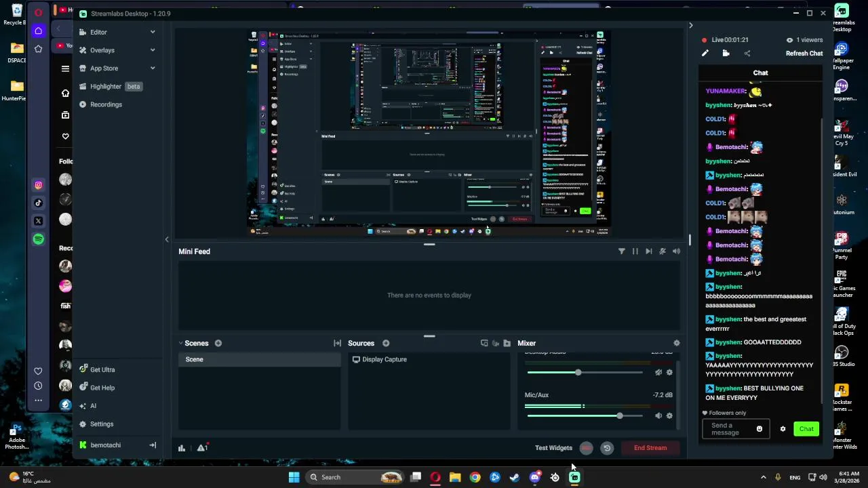Open Steam from the taskbar
The height and width of the screenshot is (488, 868).
pos(515,477)
